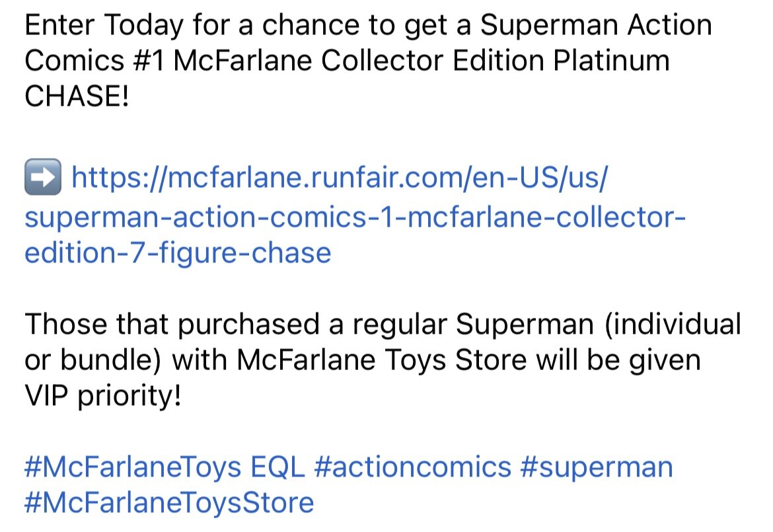Click 'Superman Action' on the first line
Screen dimensions: 773x532
point(596,25)
